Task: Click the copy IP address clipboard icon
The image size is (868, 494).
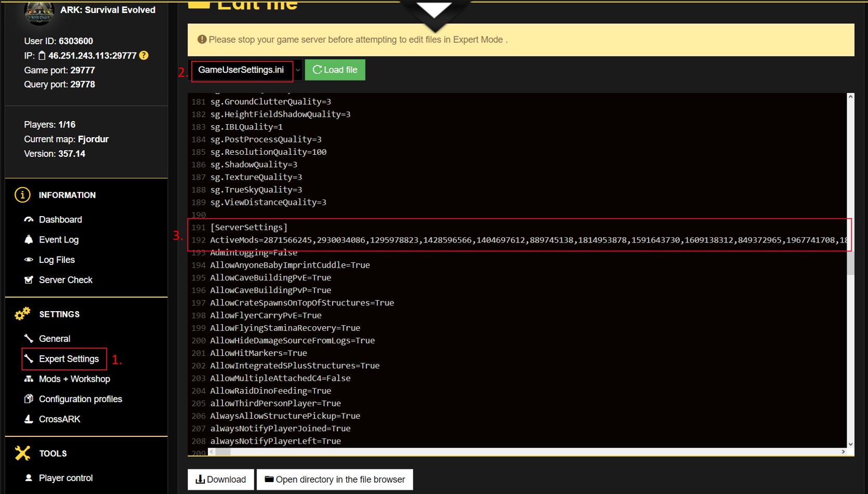Action: click(x=42, y=56)
